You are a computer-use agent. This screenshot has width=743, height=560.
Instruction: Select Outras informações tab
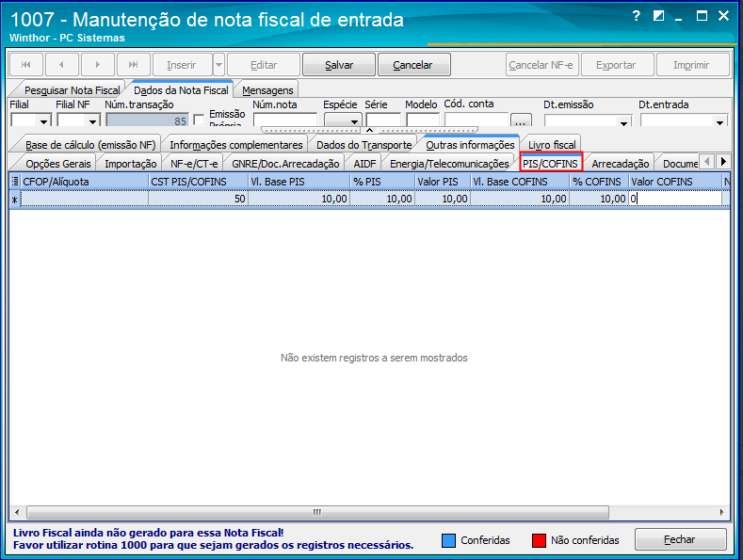470,145
